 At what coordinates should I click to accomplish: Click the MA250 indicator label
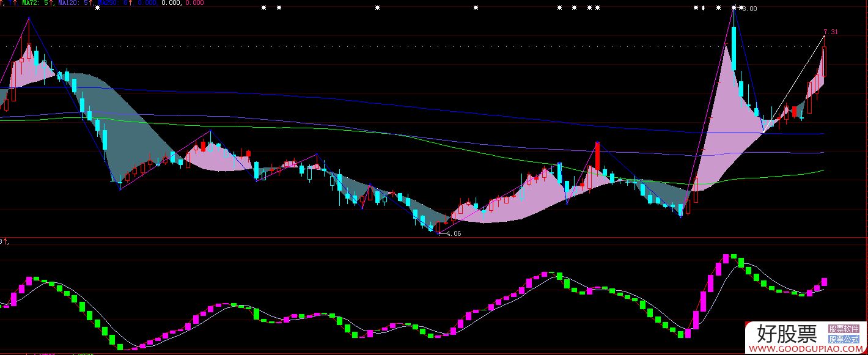(110, 3)
